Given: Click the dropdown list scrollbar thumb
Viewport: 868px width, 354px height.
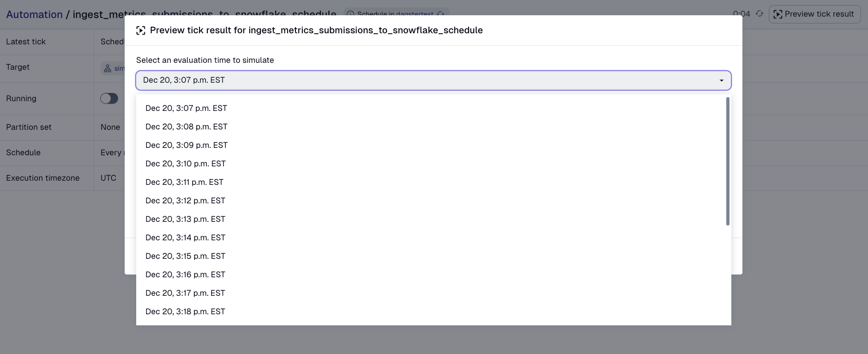Looking at the screenshot, I should pos(728,161).
